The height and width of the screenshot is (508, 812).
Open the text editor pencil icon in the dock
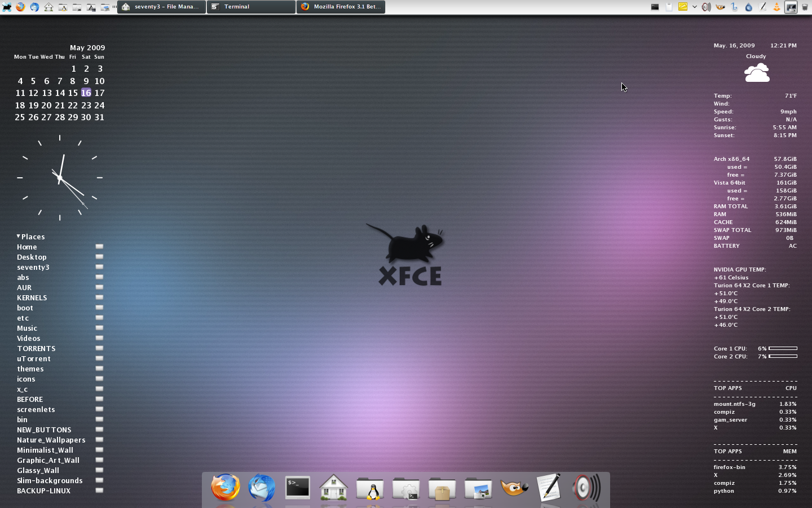(x=549, y=487)
